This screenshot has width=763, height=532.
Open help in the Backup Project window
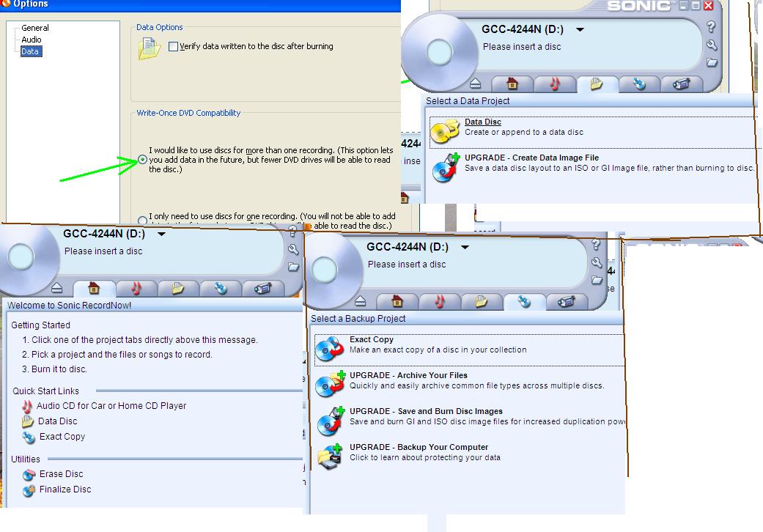pyautogui.click(x=596, y=245)
